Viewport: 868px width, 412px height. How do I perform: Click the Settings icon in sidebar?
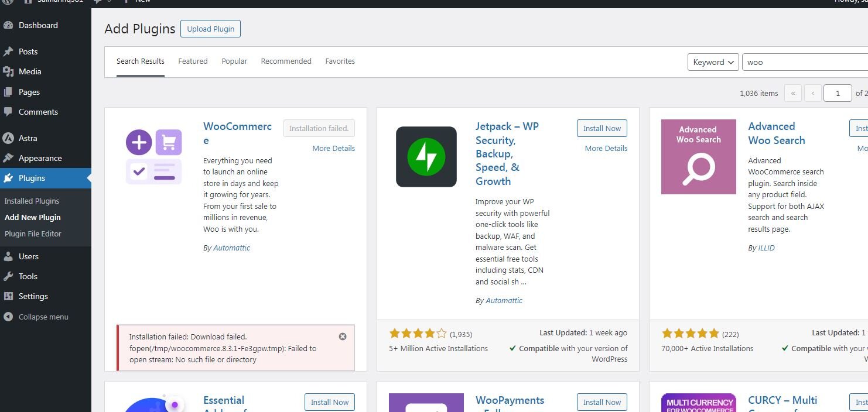click(x=8, y=296)
